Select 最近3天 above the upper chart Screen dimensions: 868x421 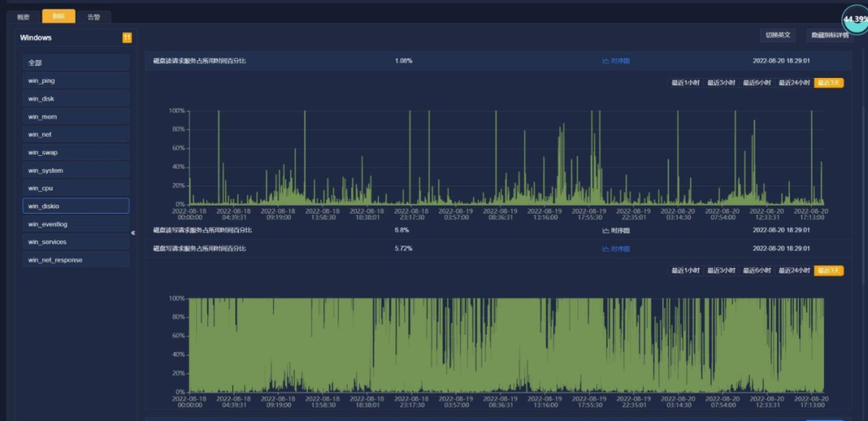pos(829,83)
